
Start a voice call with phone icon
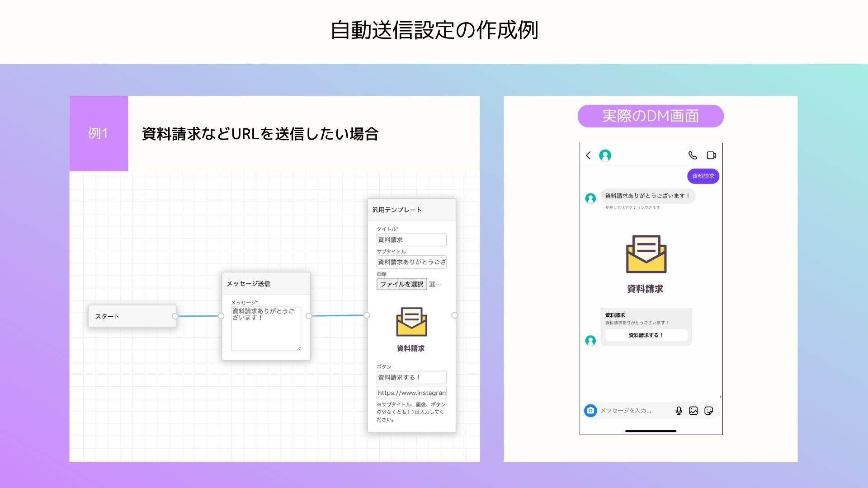693,155
